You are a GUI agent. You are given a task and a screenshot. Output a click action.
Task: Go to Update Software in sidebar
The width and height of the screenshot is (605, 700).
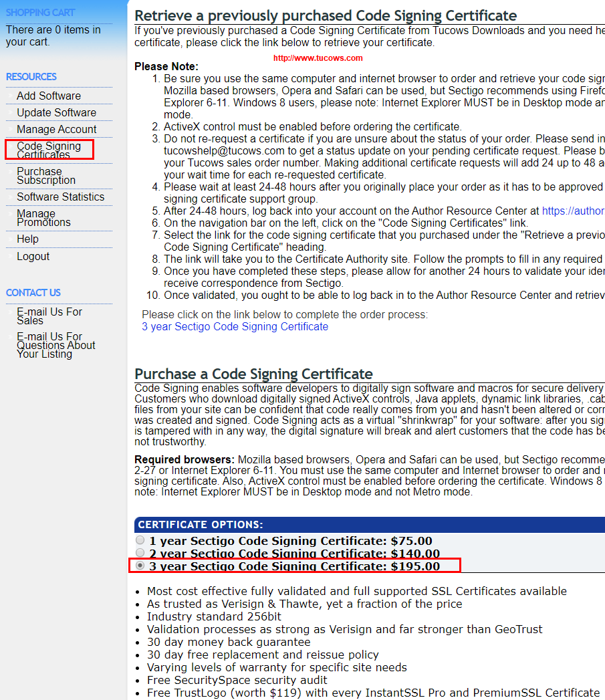click(x=56, y=112)
